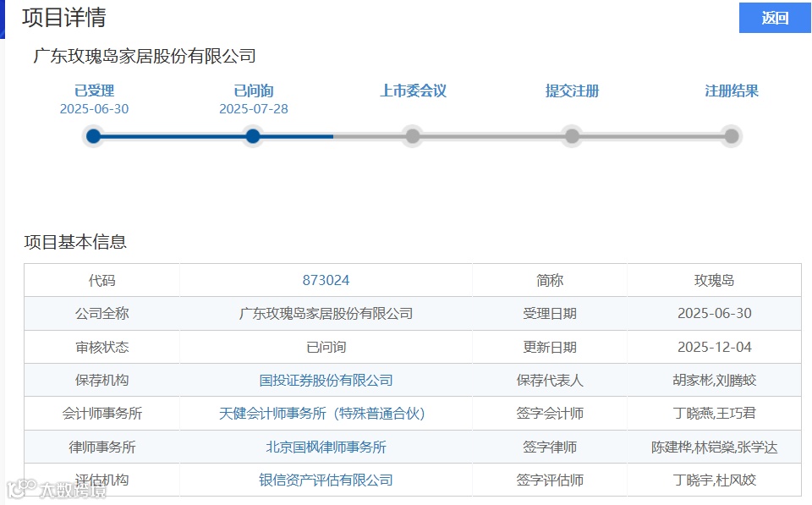Click the 胡家彬,刘腾蛟 sponsor representatives cell
The height and width of the screenshot is (505, 812).
(714, 380)
